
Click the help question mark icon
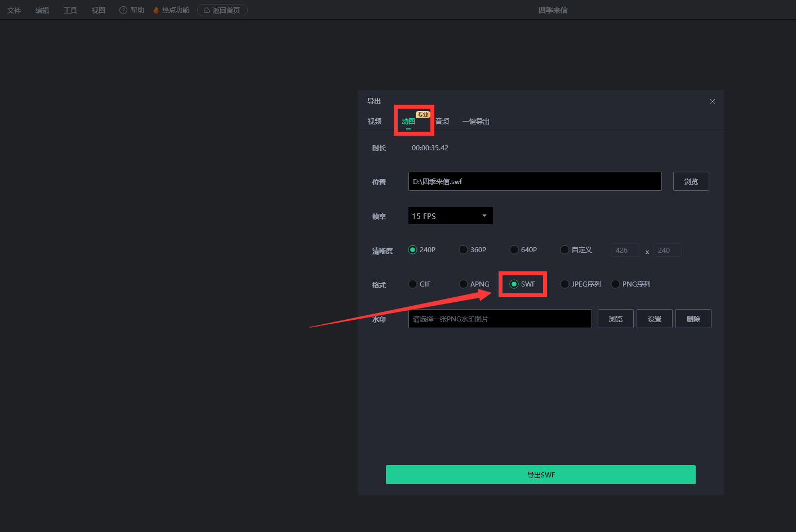pos(123,10)
